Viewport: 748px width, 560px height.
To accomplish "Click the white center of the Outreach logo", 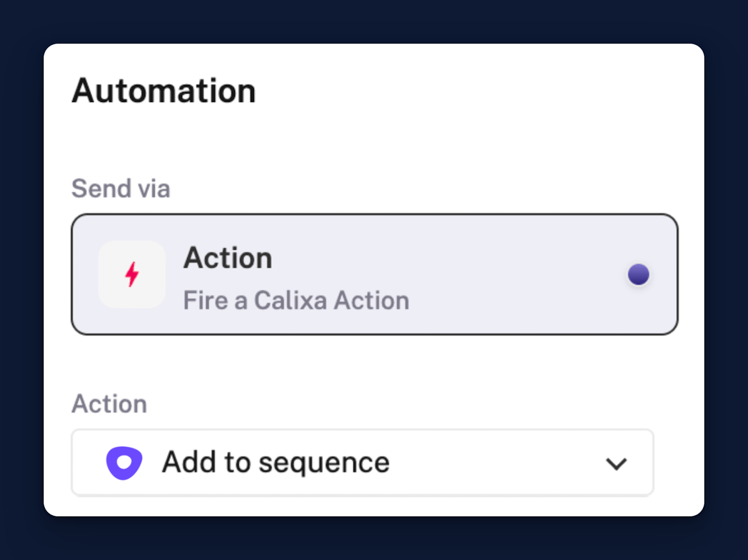I will [124, 462].
